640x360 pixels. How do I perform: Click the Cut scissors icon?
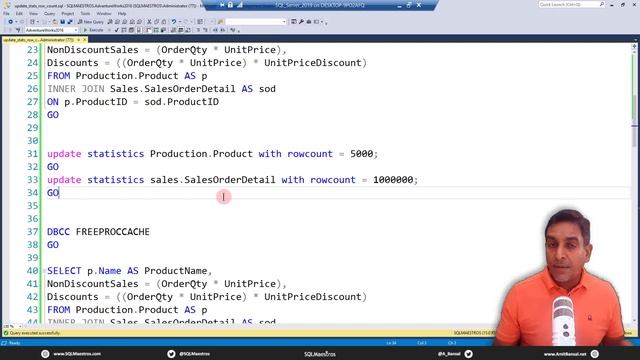click(x=149, y=22)
